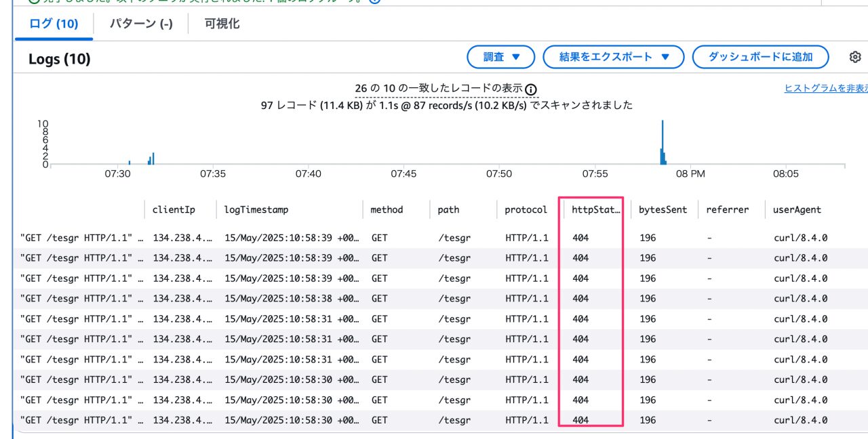Click the info icon beside matched records text
868x439 pixels.
pos(531,89)
